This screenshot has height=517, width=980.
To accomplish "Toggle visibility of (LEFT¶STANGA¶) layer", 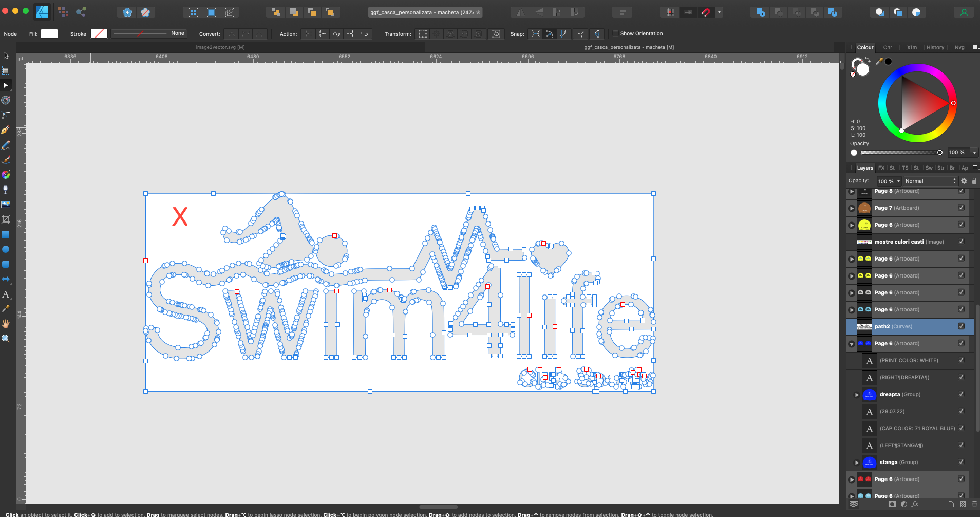I will pyautogui.click(x=961, y=445).
